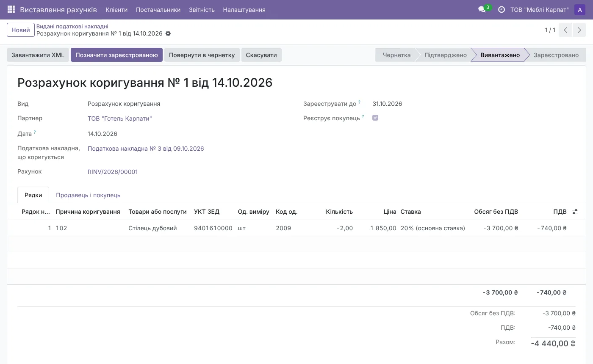
Task: Sort by "УКТ ЗЕД" column header
Action: (x=207, y=212)
